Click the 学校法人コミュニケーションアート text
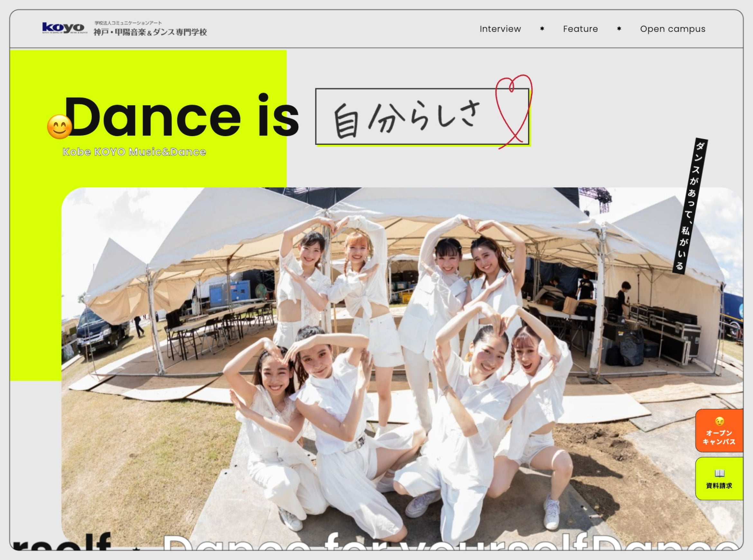 pyautogui.click(x=128, y=23)
